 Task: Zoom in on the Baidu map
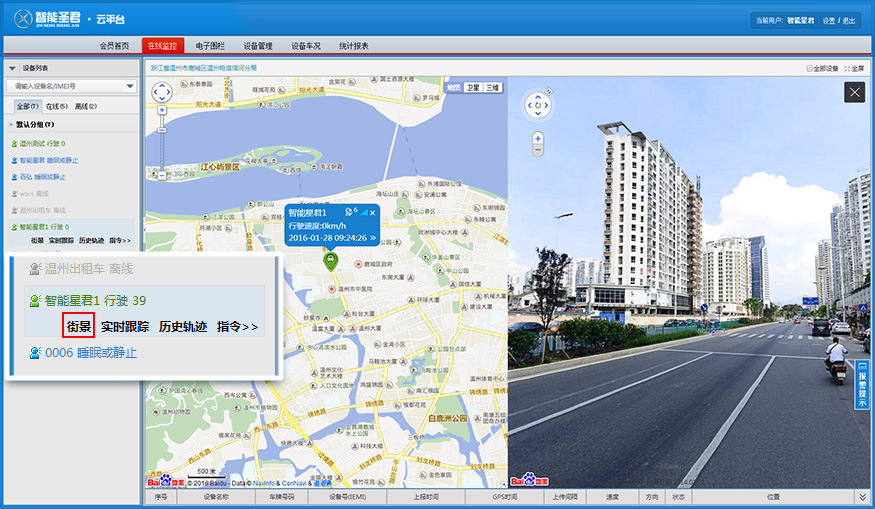(161, 111)
